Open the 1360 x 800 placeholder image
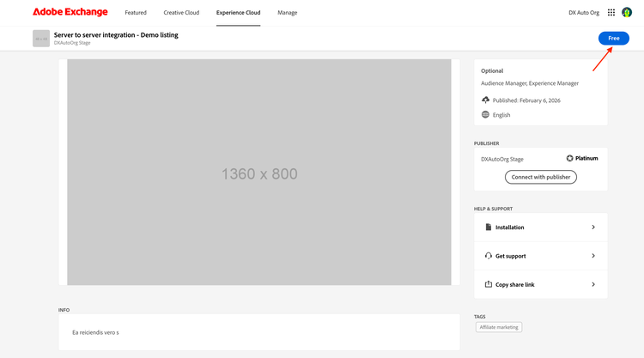 [x=259, y=172]
